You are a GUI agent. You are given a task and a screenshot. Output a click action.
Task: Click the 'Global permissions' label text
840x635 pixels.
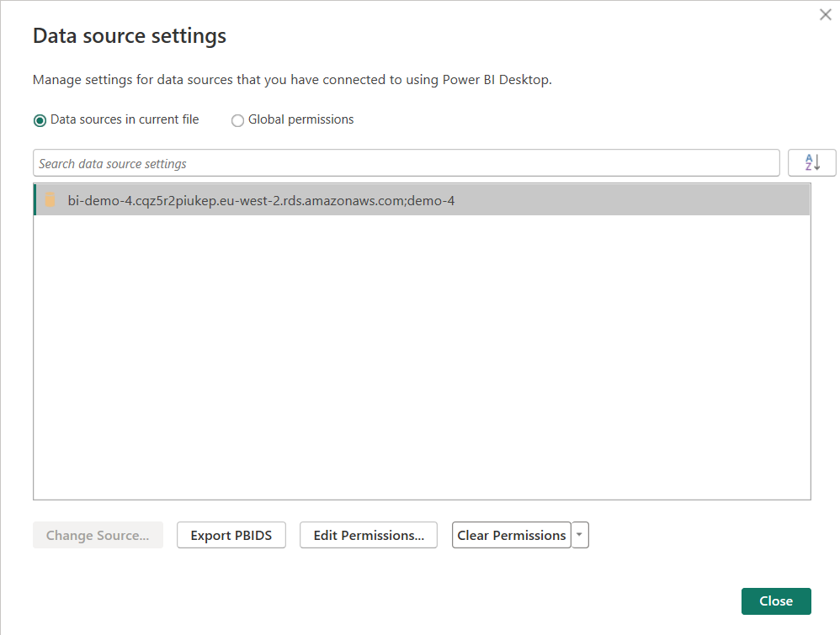click(300, 119)
